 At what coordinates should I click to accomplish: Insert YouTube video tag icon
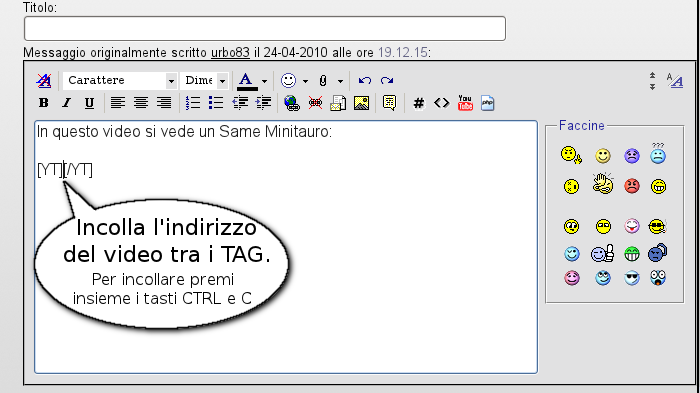(x=465, y=103)
